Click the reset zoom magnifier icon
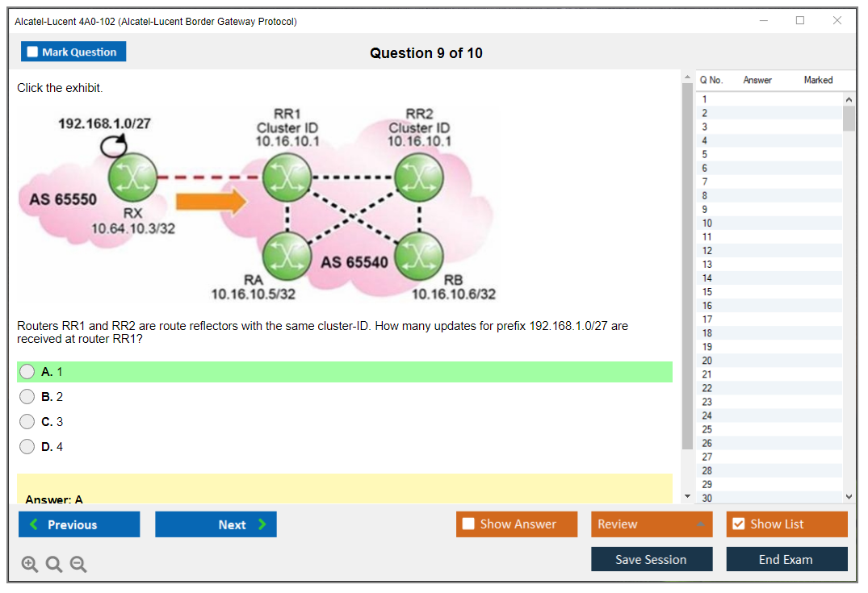Screen dimensions: 868x593 pos(54,565)
